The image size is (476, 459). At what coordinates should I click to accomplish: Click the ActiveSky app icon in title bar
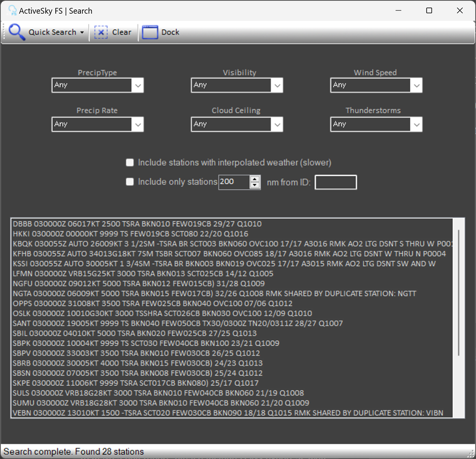12,10
